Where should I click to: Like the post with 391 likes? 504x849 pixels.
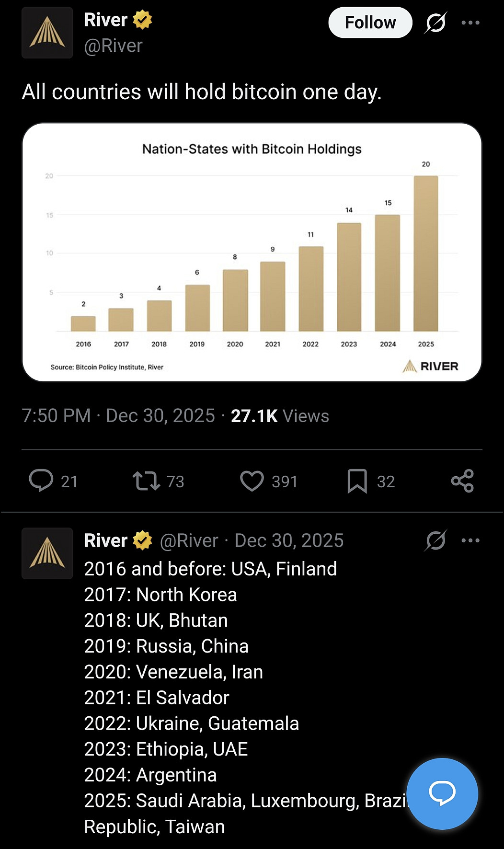(x=252, y=481)
